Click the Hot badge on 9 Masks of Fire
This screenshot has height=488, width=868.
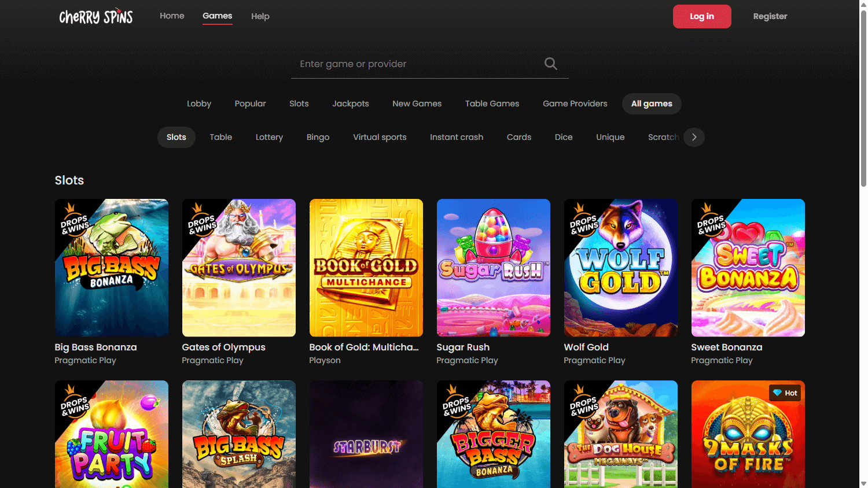point(785,393)
